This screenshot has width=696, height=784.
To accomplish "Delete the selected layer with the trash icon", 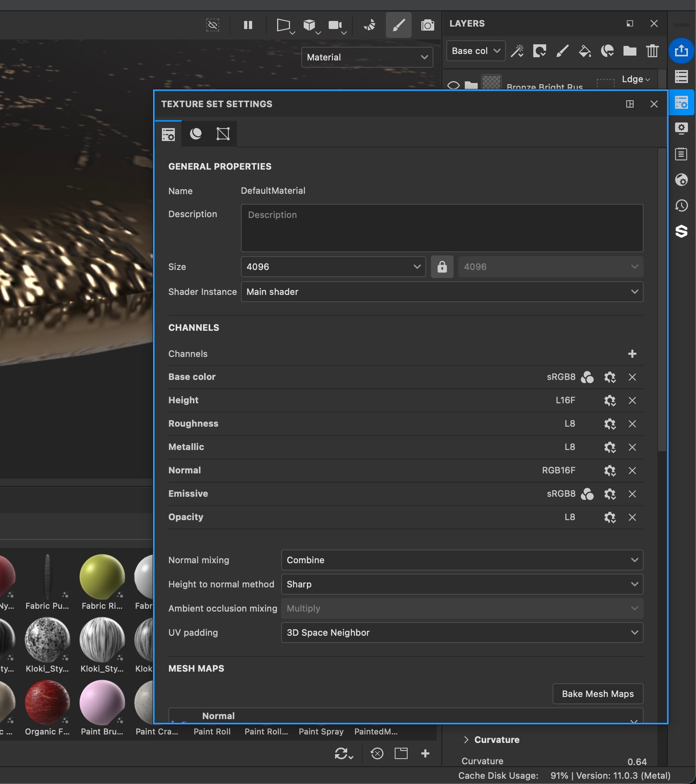I will click(x=652, y=51).
